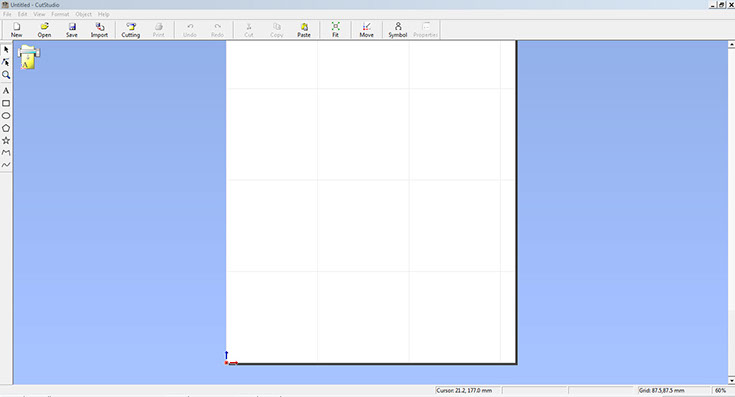Select the polyline drawing tool
Image resolution: width=735 pixels, height=397 pixels.
(6, 152)
